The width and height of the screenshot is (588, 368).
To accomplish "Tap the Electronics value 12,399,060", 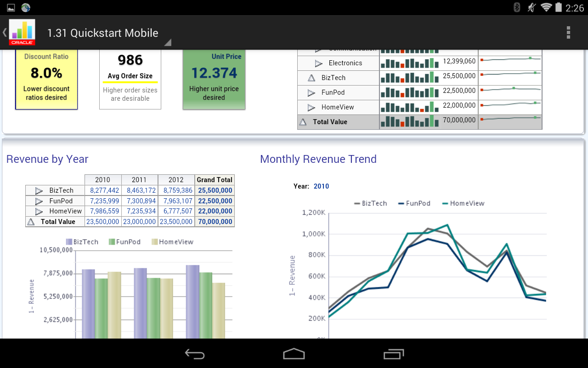I will (459, 61).
